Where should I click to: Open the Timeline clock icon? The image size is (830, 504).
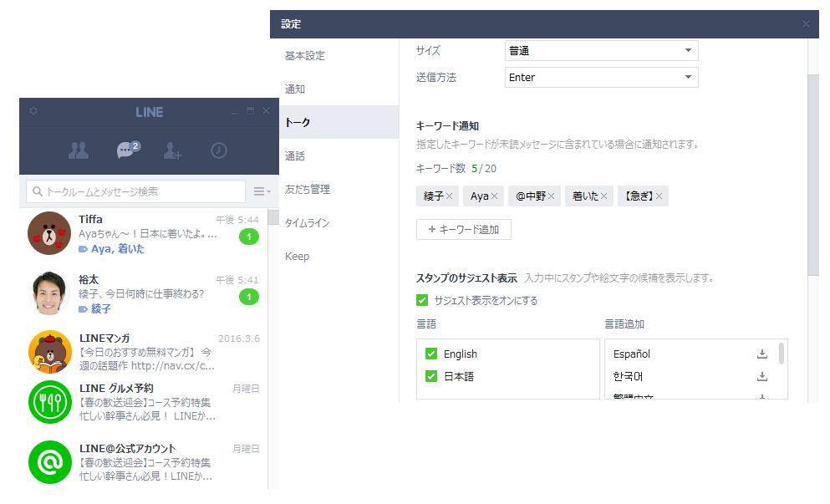[x=219, y=151]
